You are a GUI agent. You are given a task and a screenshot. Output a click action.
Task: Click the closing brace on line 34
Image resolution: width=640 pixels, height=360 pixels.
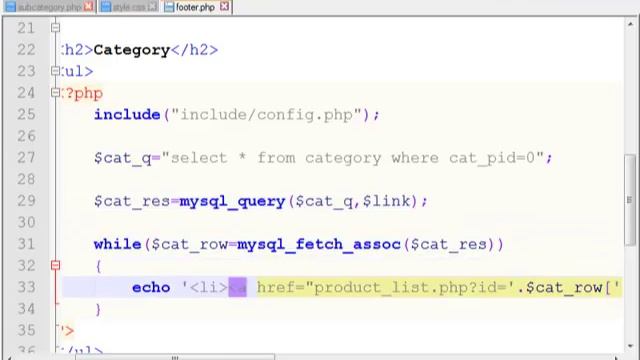(x=98, y=309)
